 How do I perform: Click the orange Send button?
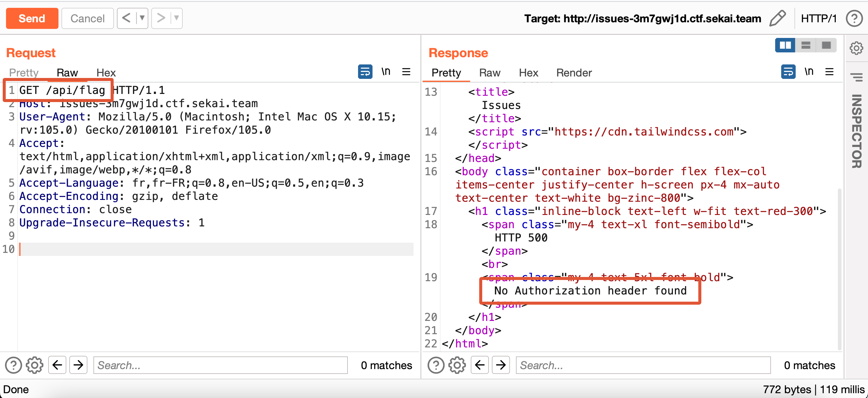click(32, 18)
